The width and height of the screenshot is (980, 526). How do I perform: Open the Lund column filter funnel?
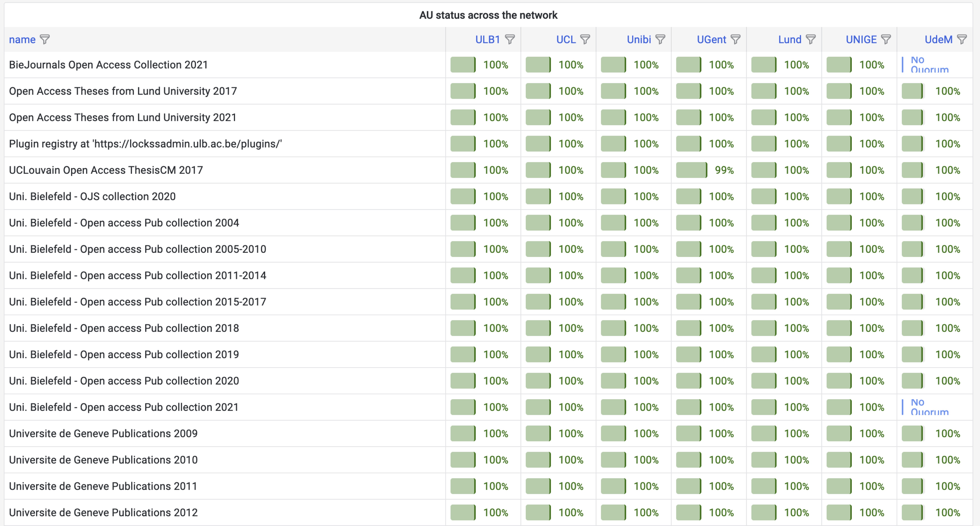coord(811,40)
